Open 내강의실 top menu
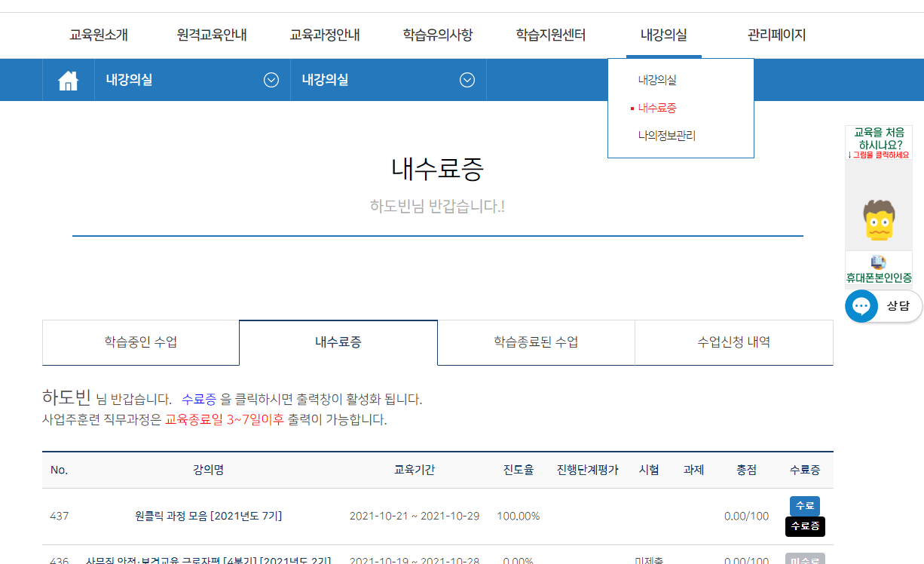924x564 pixels. tap(664, 35)
